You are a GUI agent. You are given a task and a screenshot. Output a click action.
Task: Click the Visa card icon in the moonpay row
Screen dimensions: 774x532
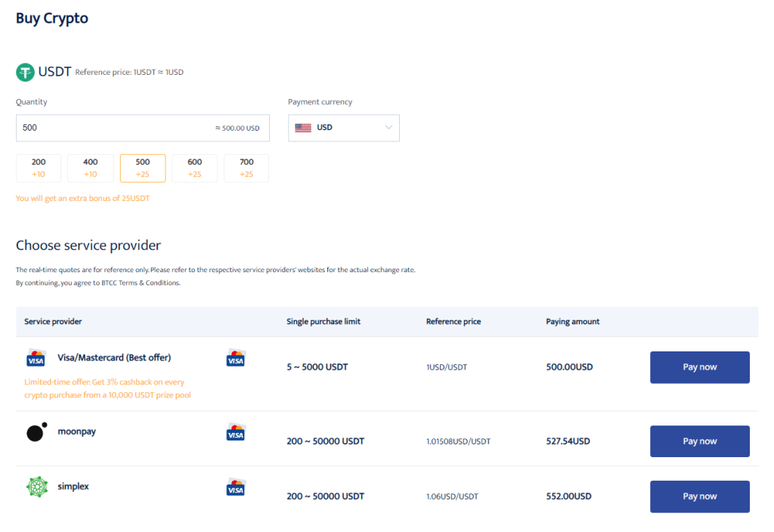point(235,431)
